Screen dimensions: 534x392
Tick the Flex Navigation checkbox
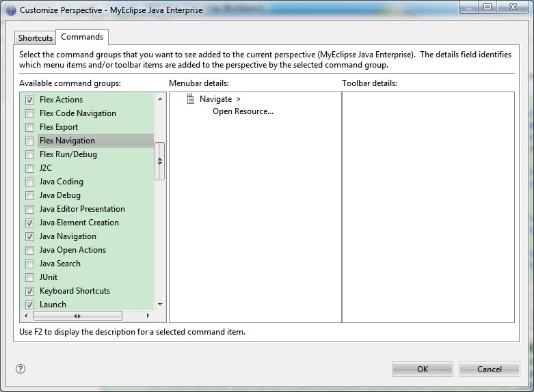29,141
